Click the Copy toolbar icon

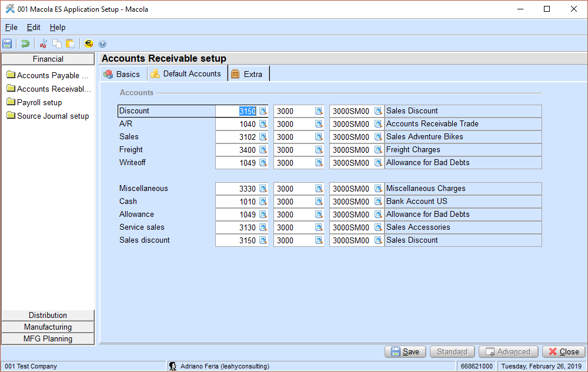[57, 43]
